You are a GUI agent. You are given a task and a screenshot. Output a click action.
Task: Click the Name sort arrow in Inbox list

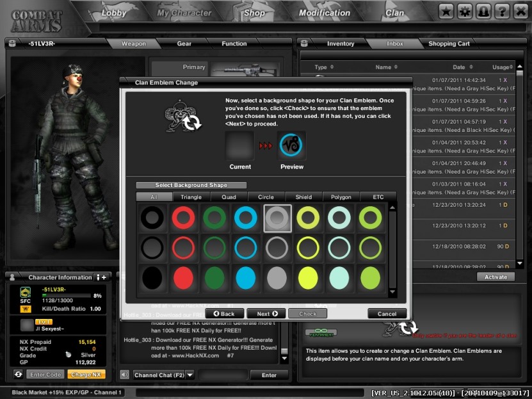[397, 67]
